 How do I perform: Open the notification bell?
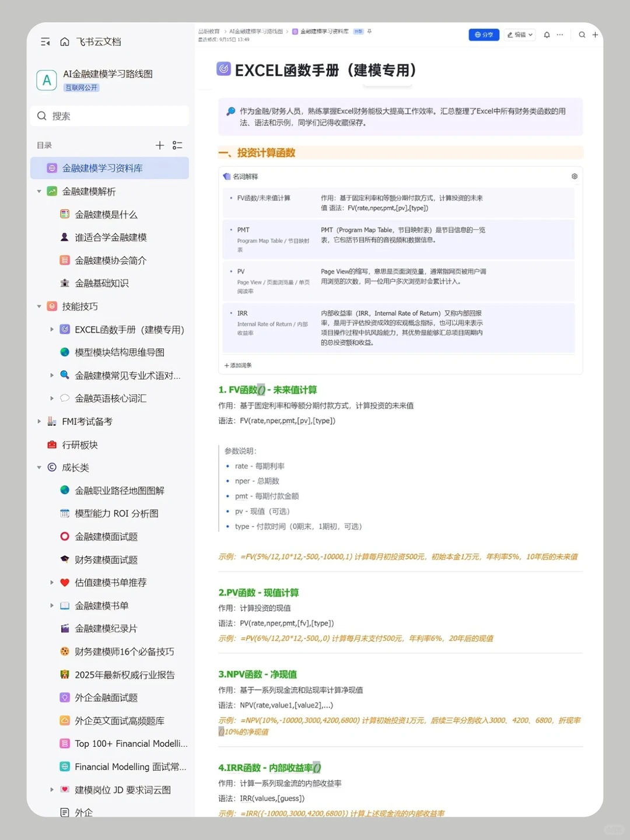pos(546,35)
